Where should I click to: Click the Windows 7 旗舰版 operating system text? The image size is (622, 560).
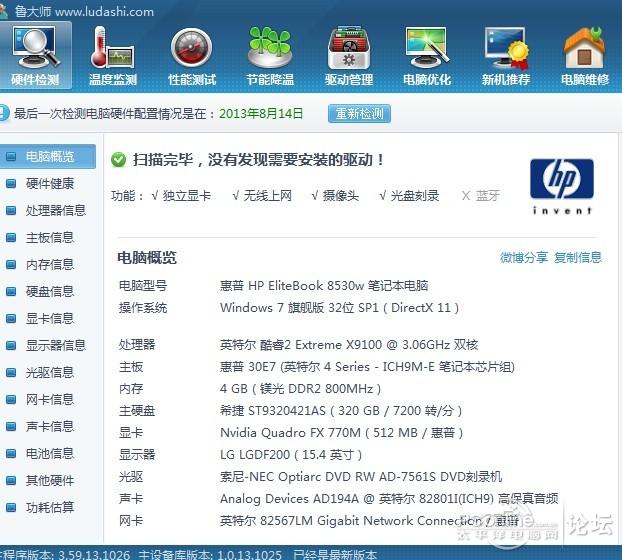tap(340, 308)
